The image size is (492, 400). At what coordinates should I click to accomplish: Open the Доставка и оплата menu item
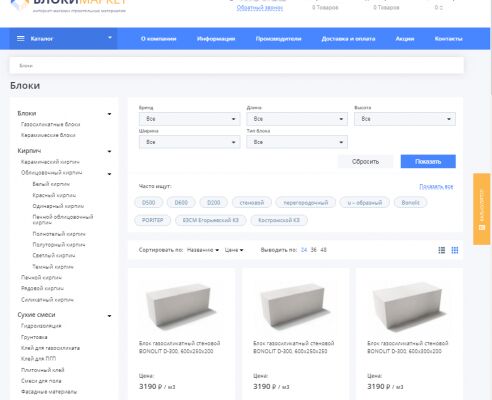[348, 39]
